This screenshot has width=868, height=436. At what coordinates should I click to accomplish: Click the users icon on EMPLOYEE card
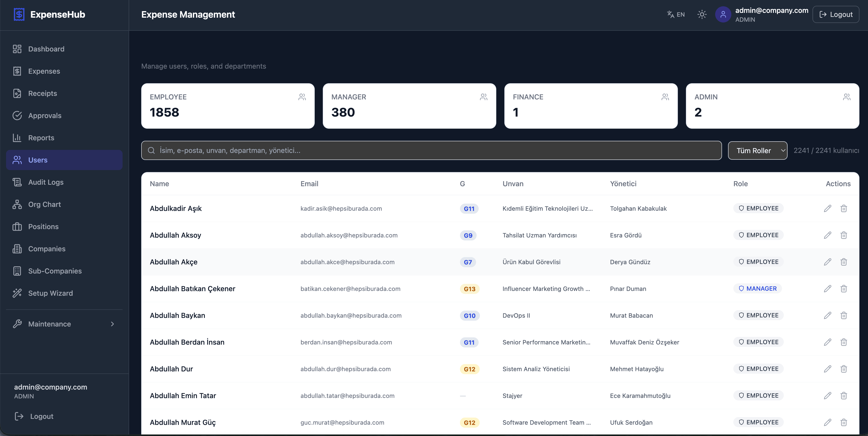click(x=302, y=97)
